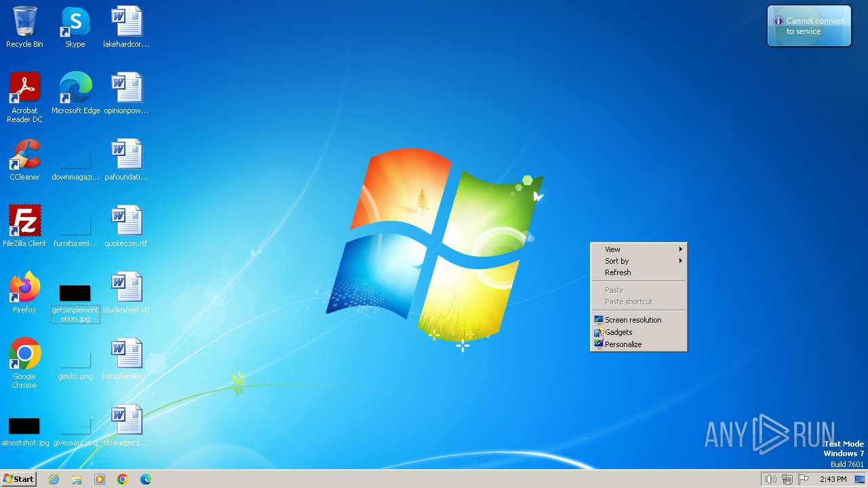
Task: Select the pafoundati Word document
Action: pyautogui.click(x=126, y=160)
